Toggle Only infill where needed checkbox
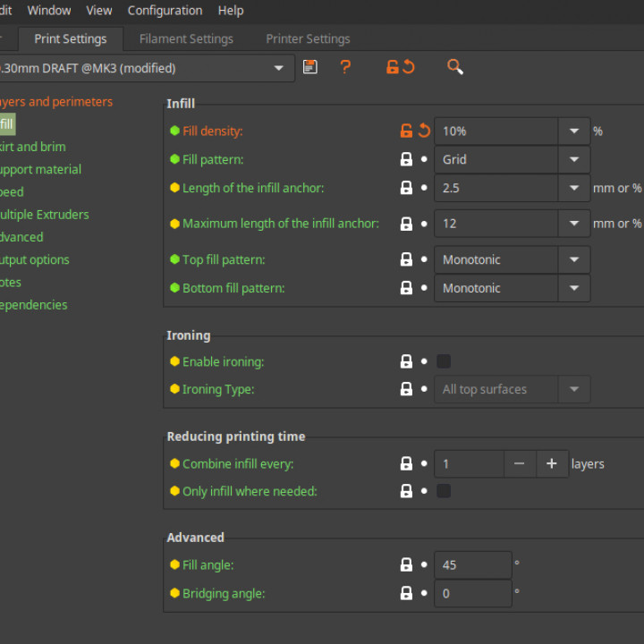 [444, 491]
